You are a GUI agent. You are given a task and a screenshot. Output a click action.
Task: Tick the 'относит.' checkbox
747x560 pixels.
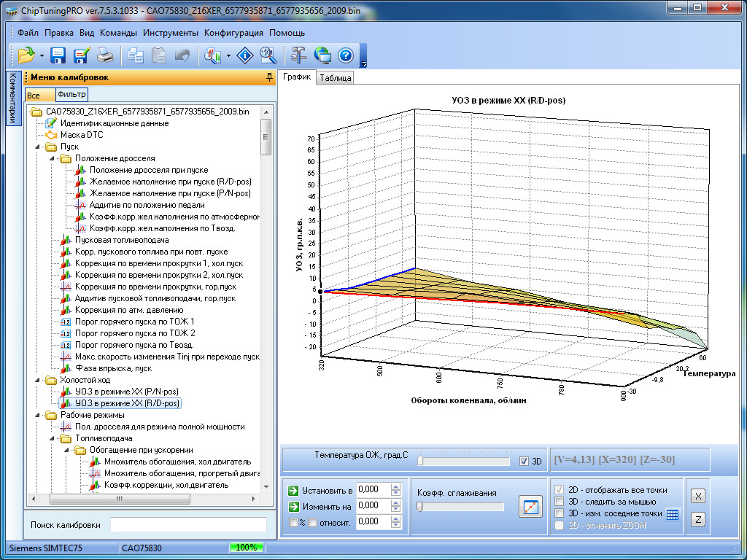point(312,522)
